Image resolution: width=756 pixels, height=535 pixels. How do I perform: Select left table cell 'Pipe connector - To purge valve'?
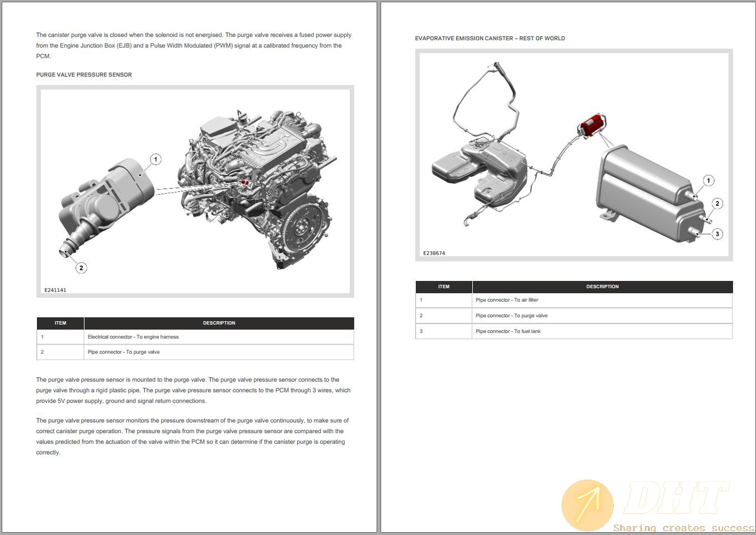(219, 352)
